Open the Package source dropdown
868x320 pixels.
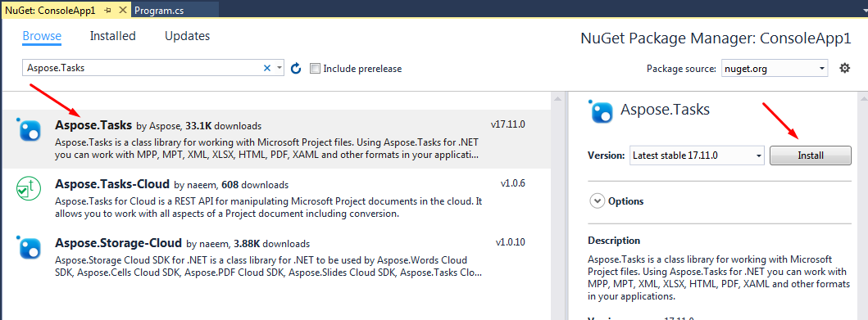coord(775,69)
